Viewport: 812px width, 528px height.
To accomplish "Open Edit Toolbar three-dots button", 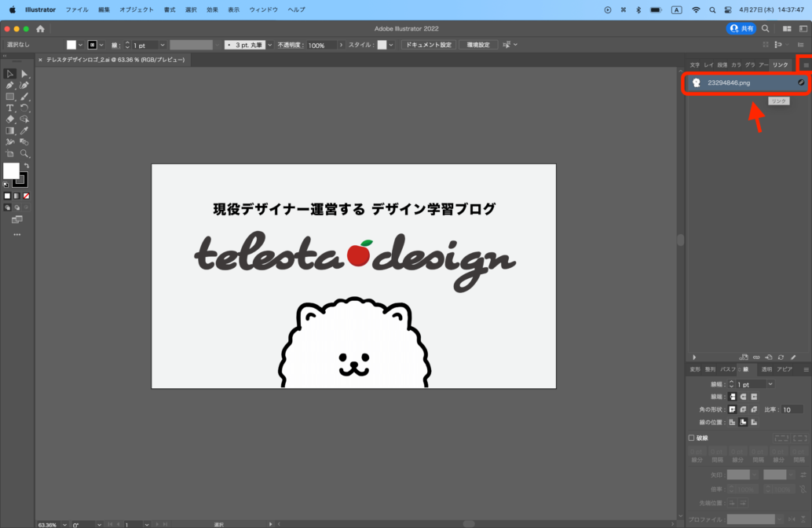I will (x=17, y=235).
